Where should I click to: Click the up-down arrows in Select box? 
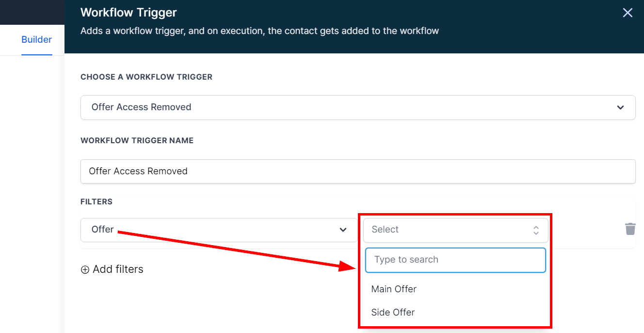pos(536,230)
